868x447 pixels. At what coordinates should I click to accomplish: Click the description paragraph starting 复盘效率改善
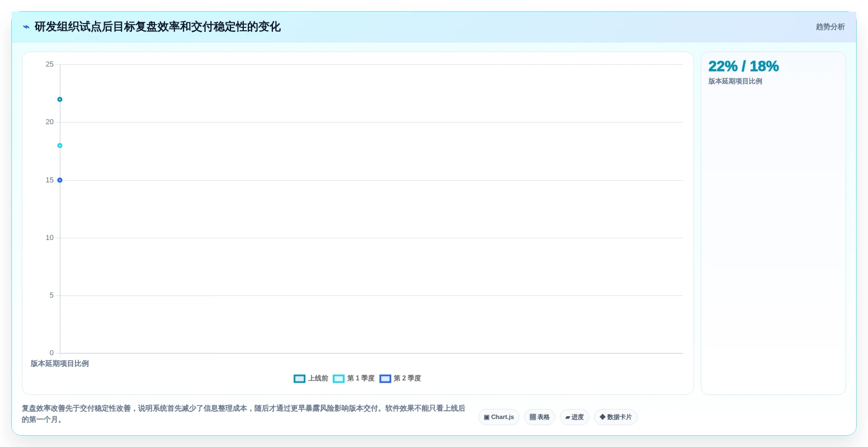pyautogui.click(x=244, y=414)
